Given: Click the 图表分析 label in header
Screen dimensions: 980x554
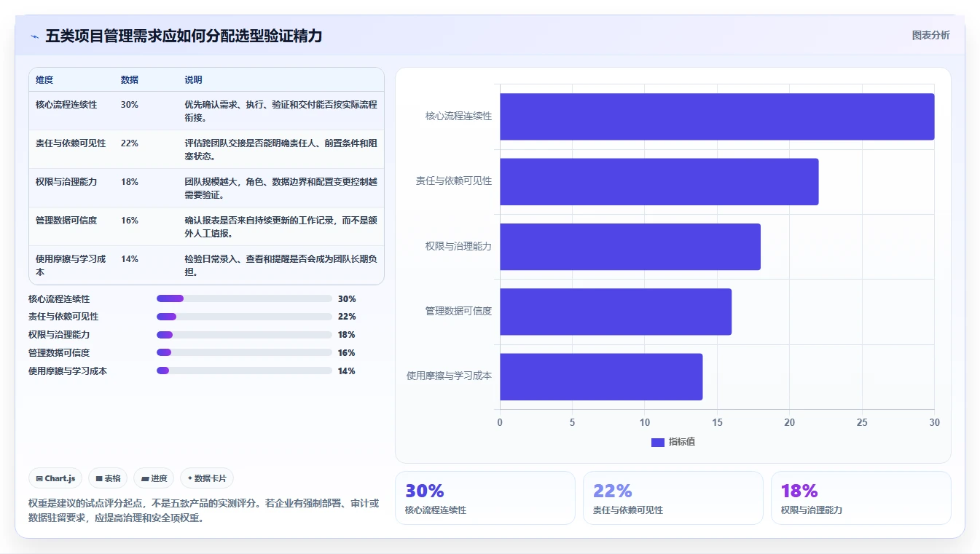Looking at the screenshot, I should click(x=931, y=35).
